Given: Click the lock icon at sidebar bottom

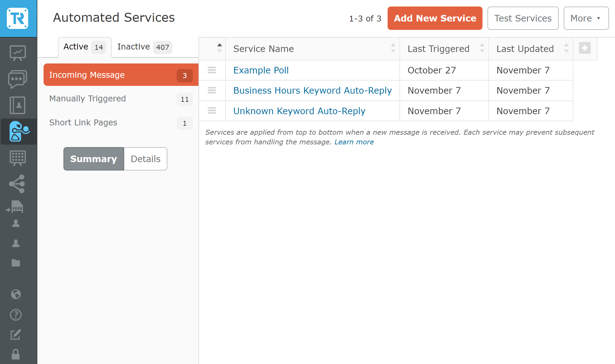Looking at the screenshot, I should click(x=16, y=355).
